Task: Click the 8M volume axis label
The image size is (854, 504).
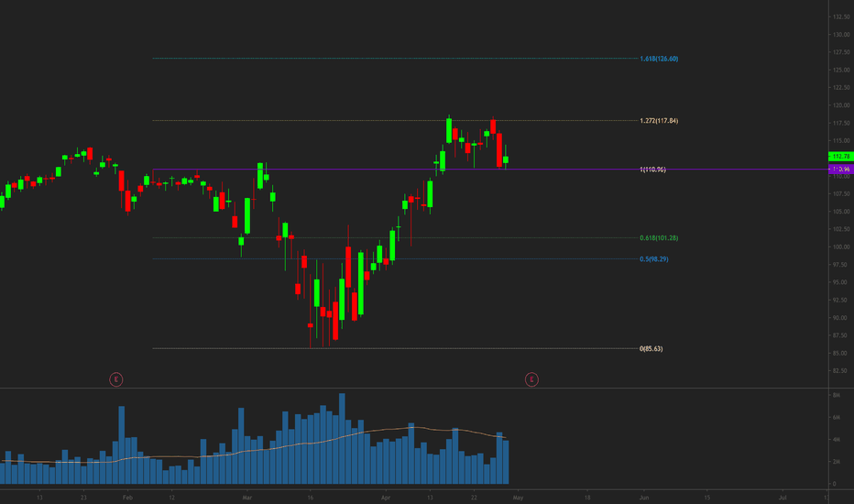Action: (836, 395)
